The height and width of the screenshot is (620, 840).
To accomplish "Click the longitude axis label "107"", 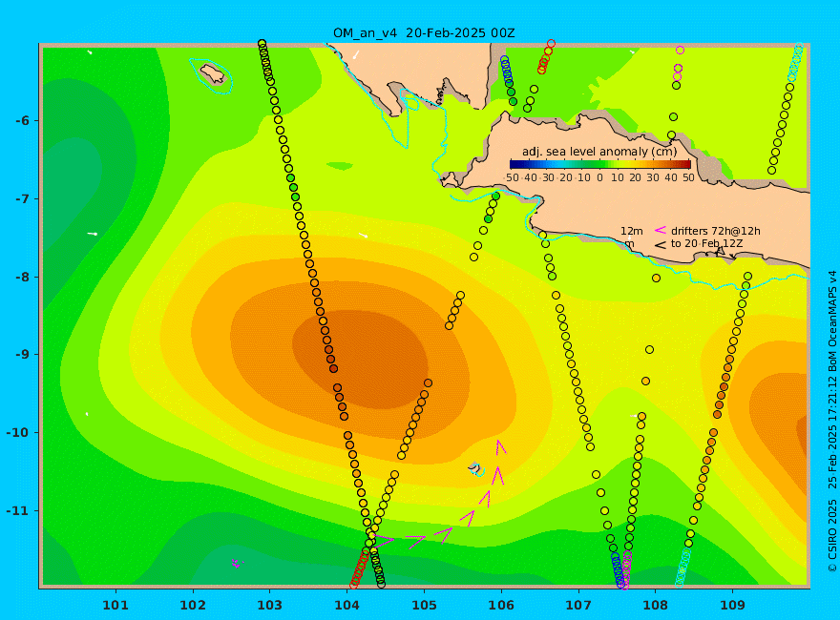I will (578, 606).
